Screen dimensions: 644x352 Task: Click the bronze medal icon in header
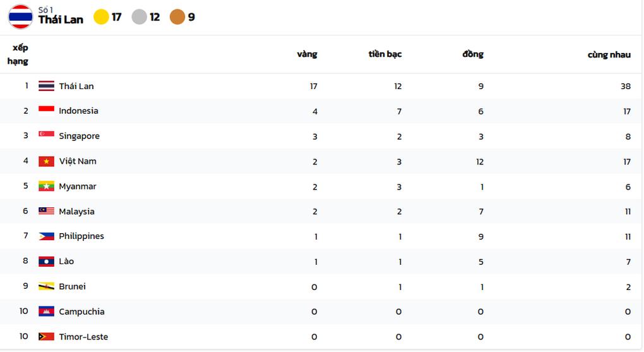tap(177, 17)
